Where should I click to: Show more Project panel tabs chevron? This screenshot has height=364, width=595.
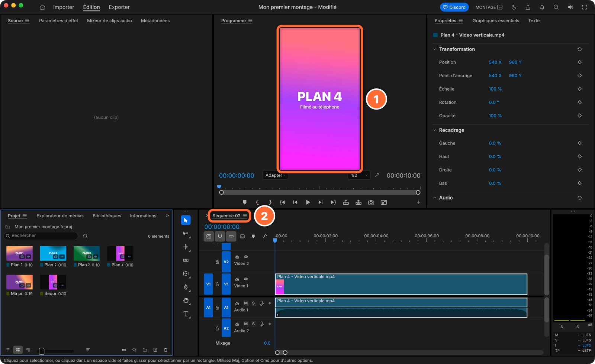(167, 216)
